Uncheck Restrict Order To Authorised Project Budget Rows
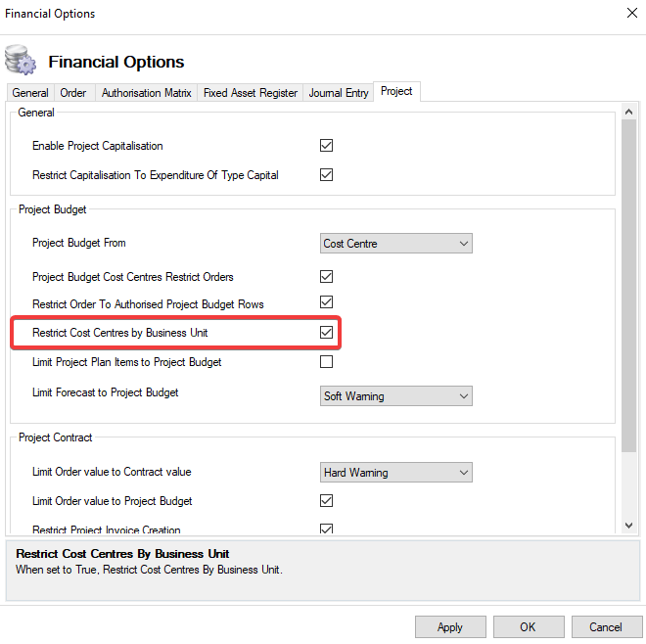Image resolution: width=646 pixels, height=644 pixels. pos(327,303)
